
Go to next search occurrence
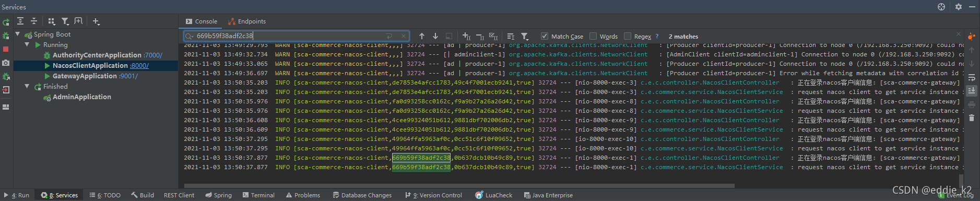[x=435, y=36]
